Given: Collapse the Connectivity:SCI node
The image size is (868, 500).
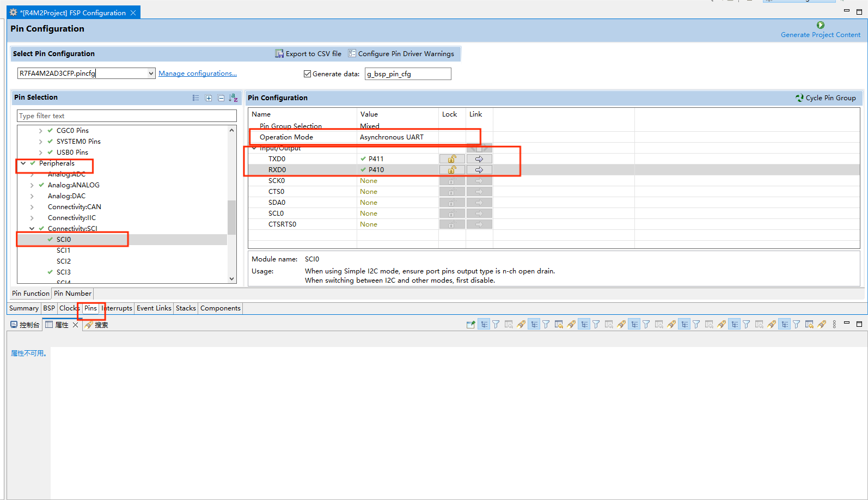Looking at the screenshot, I should click(x=32, y=229).
